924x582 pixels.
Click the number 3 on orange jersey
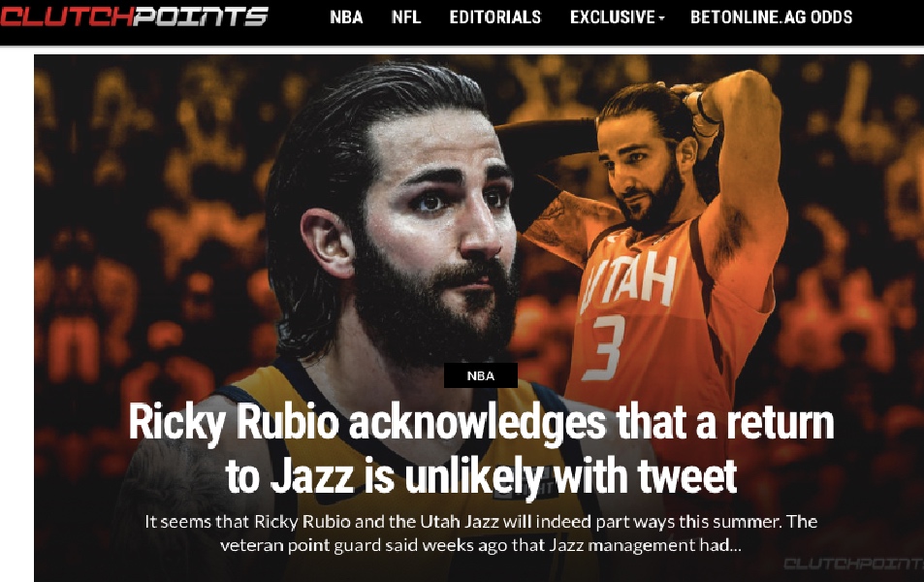(x=603, y=348)
